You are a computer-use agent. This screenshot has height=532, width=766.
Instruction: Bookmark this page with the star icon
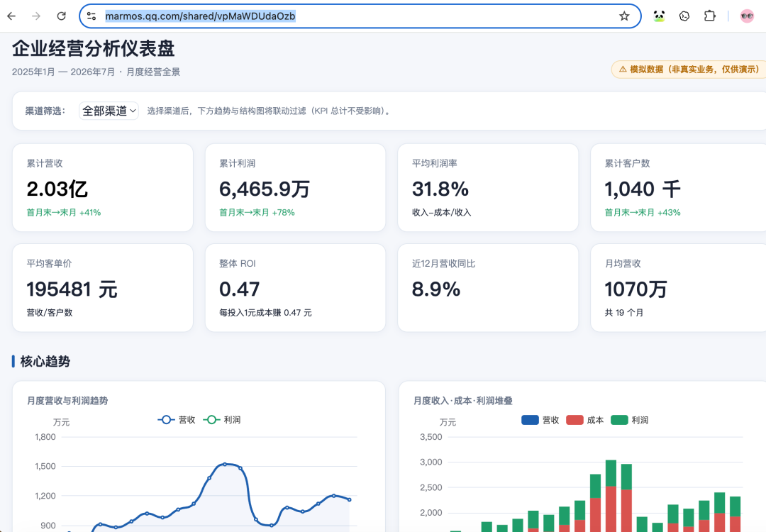[624, 16]
